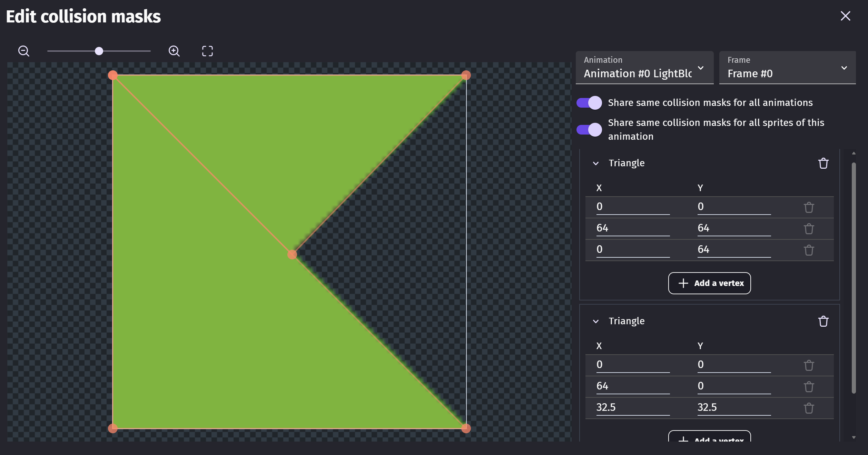Delete second triangle's vertex 0, 0

[809, 365]
